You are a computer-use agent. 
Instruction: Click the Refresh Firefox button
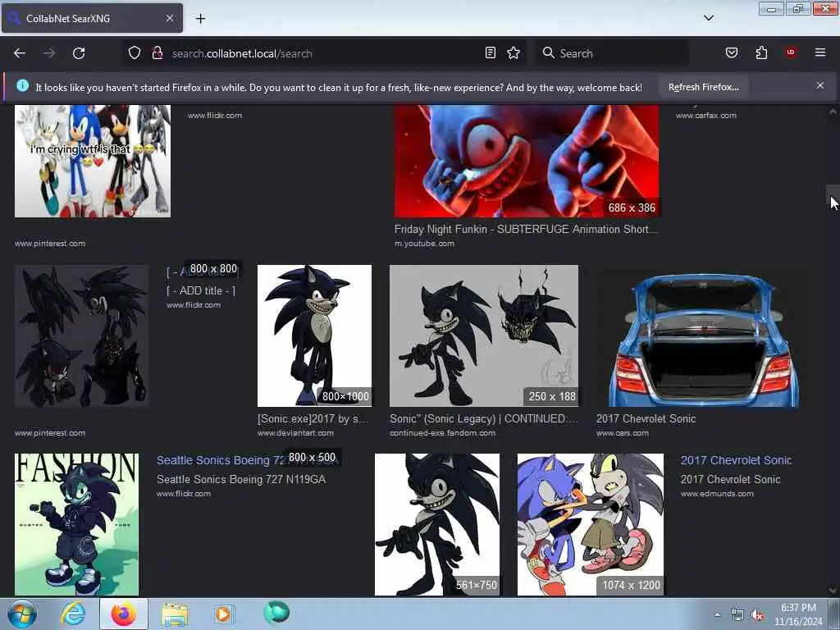(703, 87)
